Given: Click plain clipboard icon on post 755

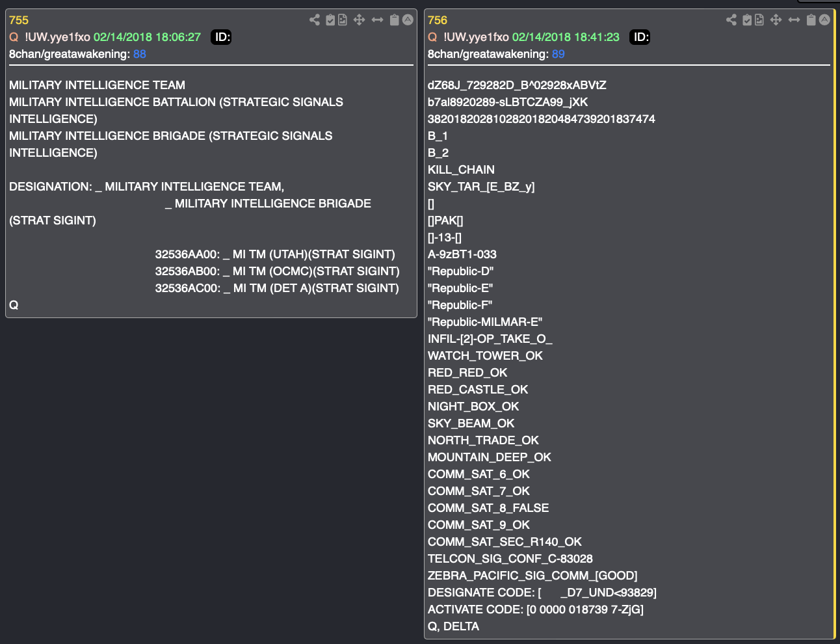Looking at the screenshot, I should click(x=394, y=20).
